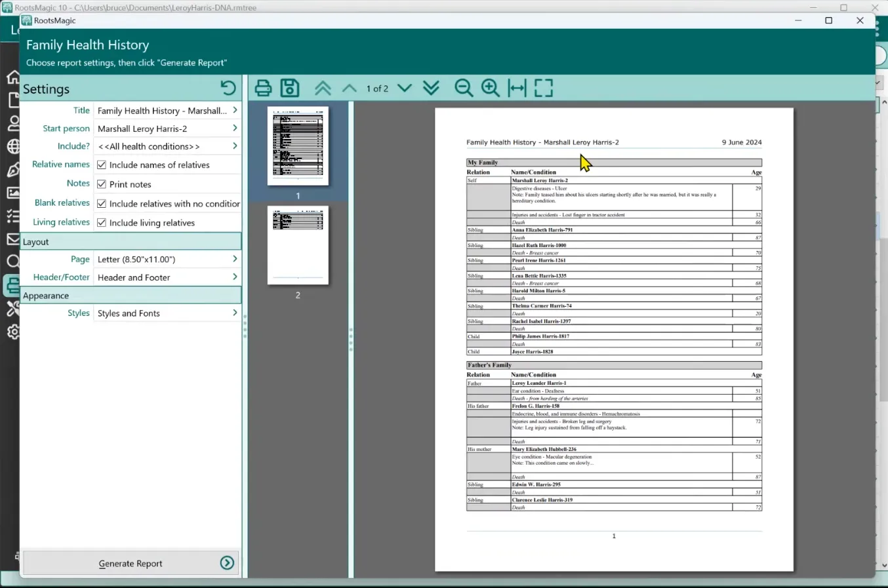Click the "9 June 2024" report date
This screenshot has width=888, height=588.
742,142
